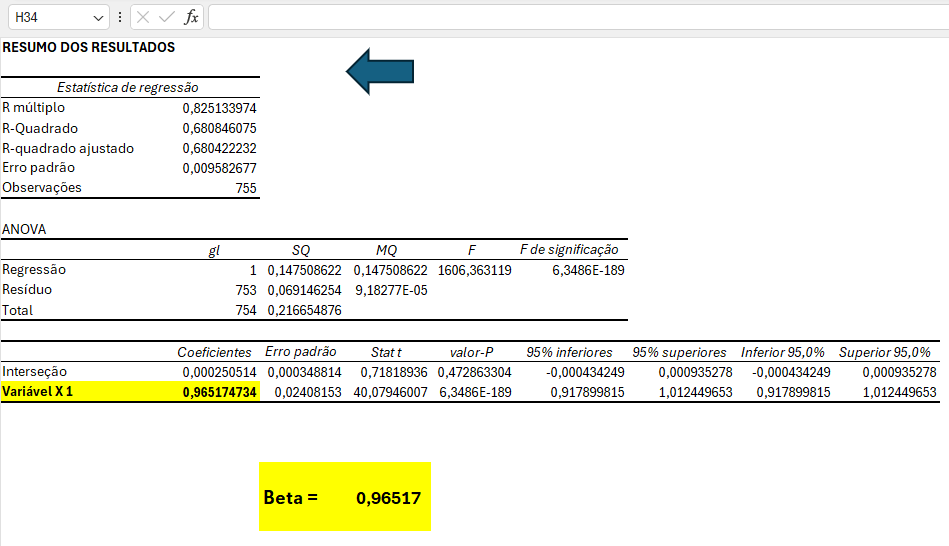Viewport: 949px width, 546px height.
Task: Select the highlighted coefficient 0,965174734 cell
Action: tap(220, 392)
